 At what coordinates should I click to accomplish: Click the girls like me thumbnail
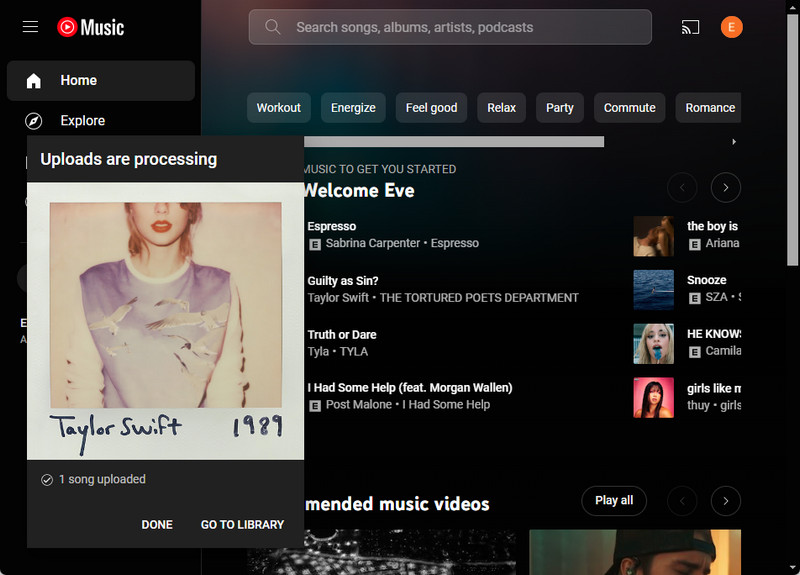(654, 397)
